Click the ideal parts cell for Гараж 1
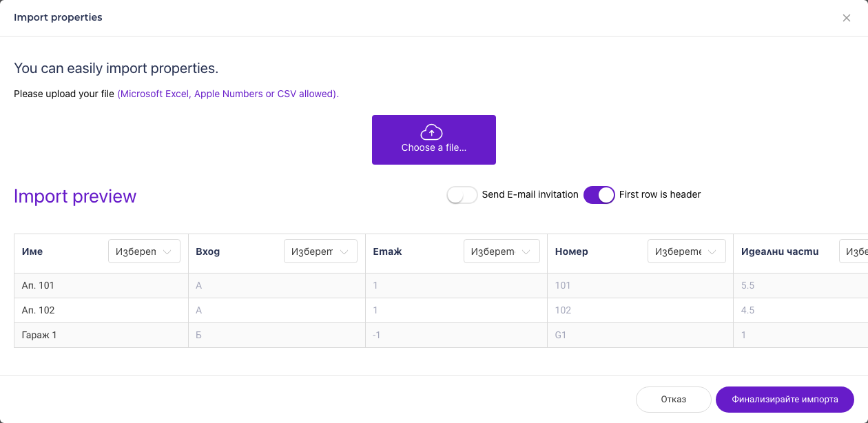Image resolution: width=868 pixels, height=423 pixels. click(x=800, y=335)
